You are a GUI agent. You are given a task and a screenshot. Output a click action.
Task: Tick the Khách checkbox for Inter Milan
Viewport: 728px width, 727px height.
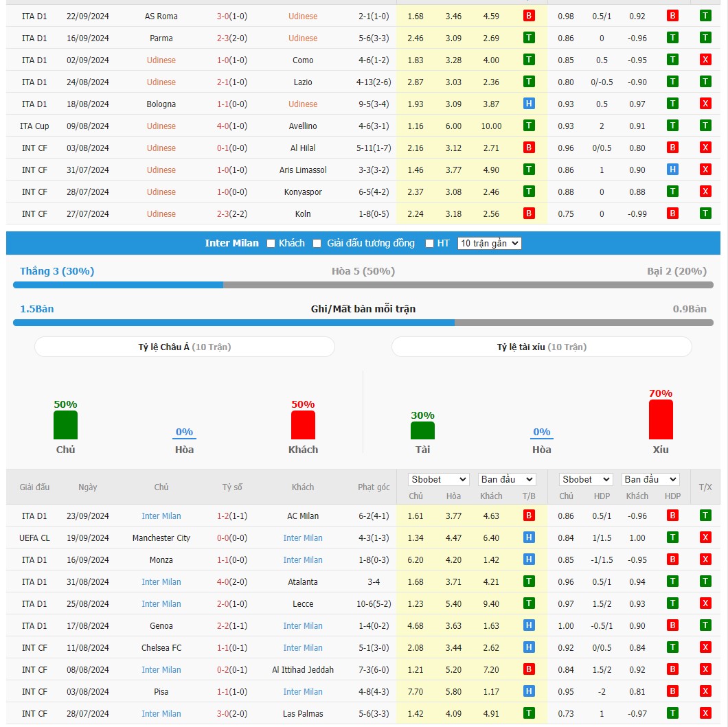(x=271, y=244)
